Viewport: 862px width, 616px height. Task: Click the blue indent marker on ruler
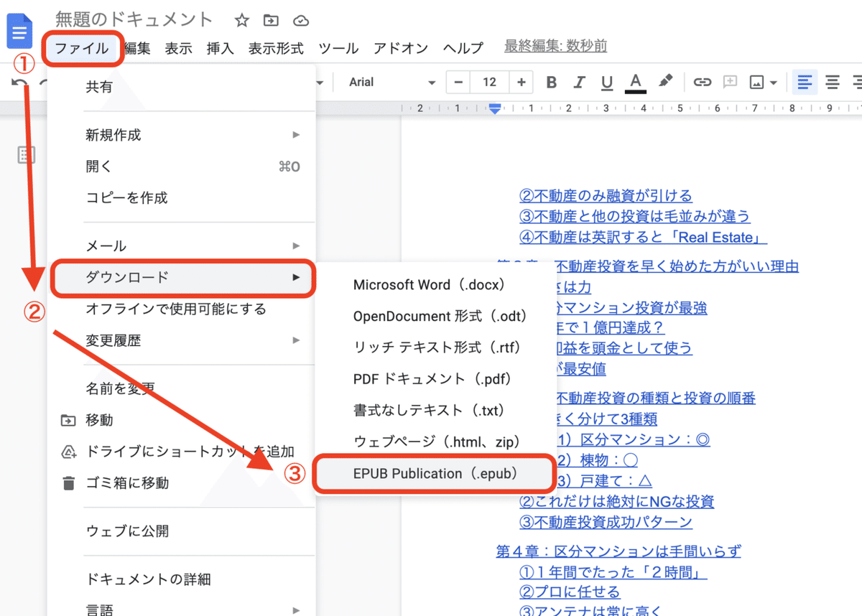(495, 108)
